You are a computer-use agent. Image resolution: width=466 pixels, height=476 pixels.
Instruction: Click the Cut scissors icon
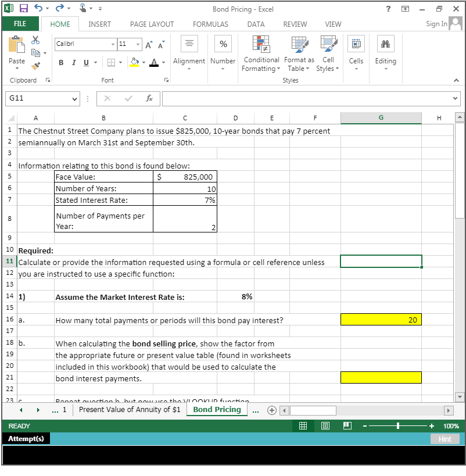[35, 40]
